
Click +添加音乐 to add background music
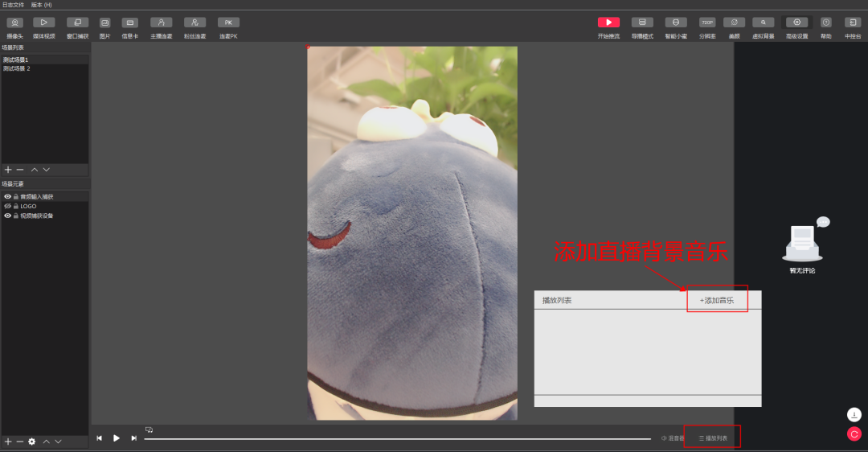[x=717, y=300]
